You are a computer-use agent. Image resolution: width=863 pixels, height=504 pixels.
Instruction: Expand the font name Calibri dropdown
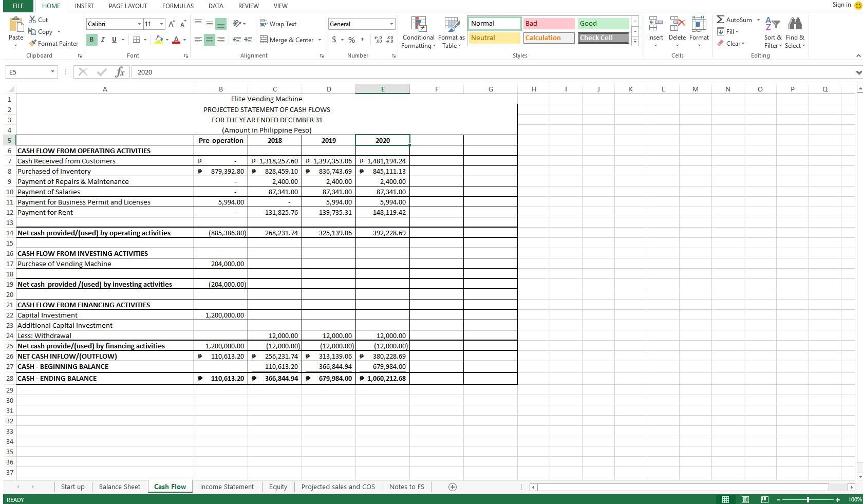[139, 24]
